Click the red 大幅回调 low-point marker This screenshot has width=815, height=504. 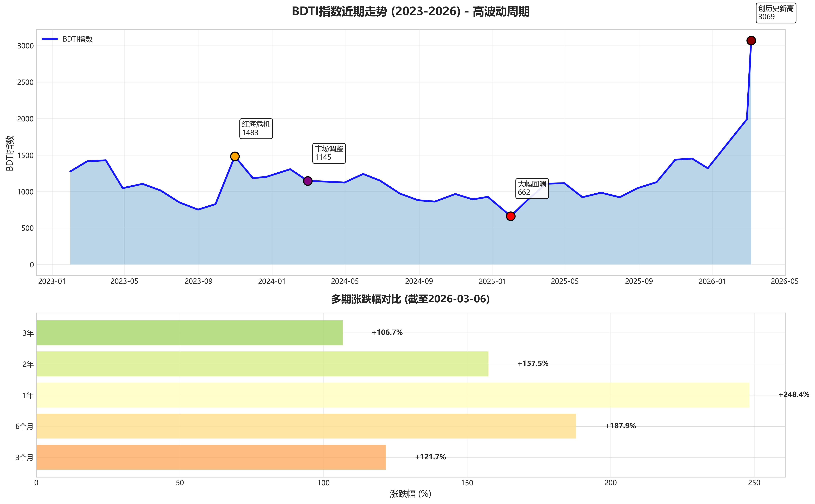tap(511, 216)
